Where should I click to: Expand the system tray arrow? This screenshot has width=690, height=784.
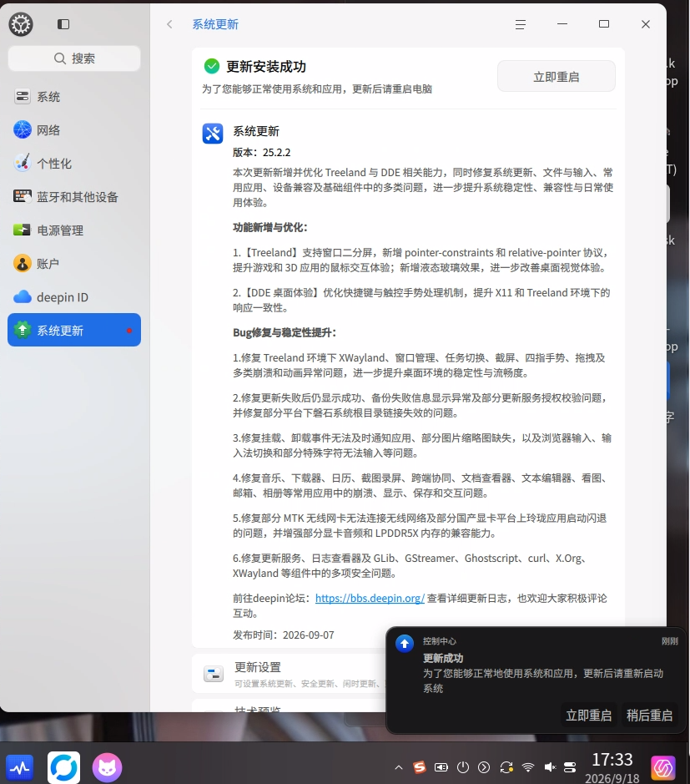point(399,767)
